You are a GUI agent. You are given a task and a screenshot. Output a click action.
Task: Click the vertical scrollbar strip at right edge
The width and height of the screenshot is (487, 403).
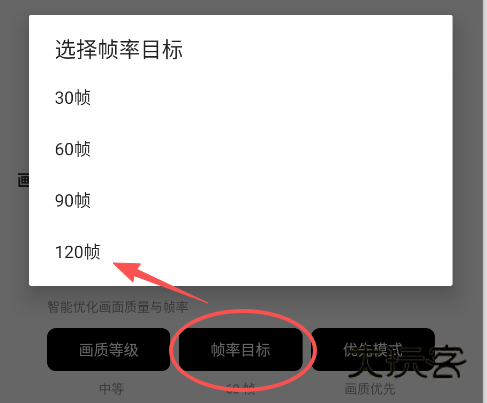point(485,201)
